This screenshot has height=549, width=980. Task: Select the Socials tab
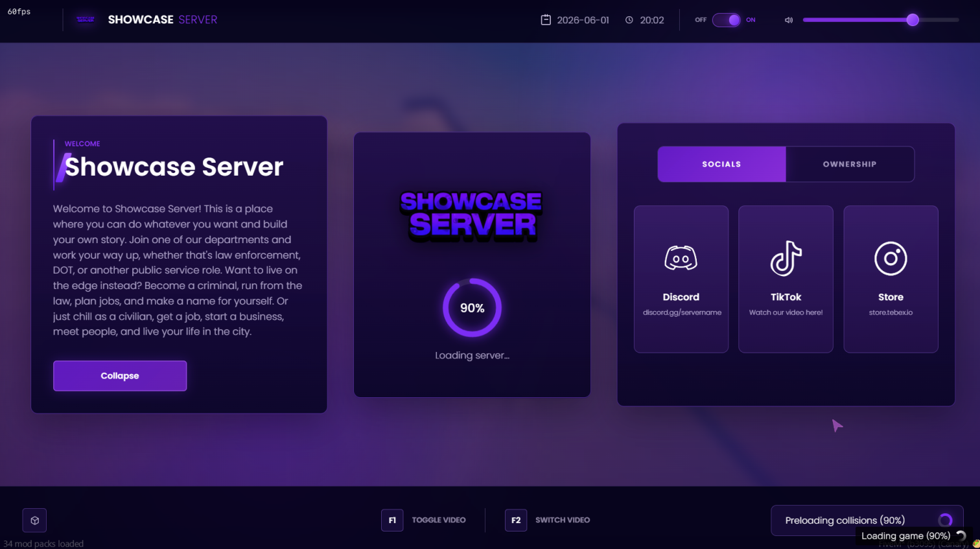coord(721,164)
